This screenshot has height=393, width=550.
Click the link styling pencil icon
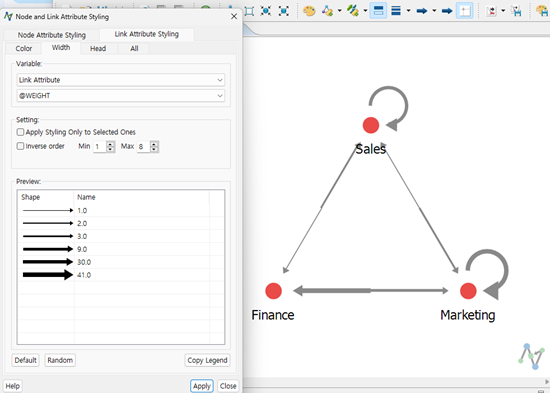(353, 11)
